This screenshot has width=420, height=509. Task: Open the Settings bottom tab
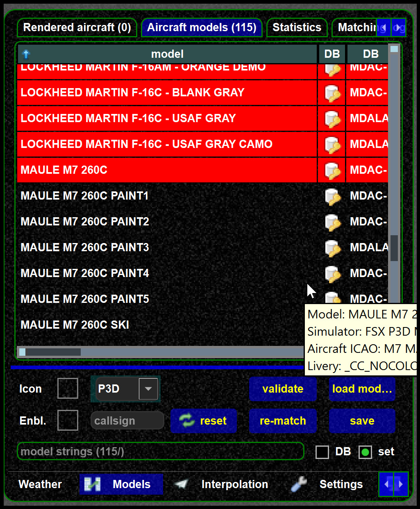tap(327, 484)
